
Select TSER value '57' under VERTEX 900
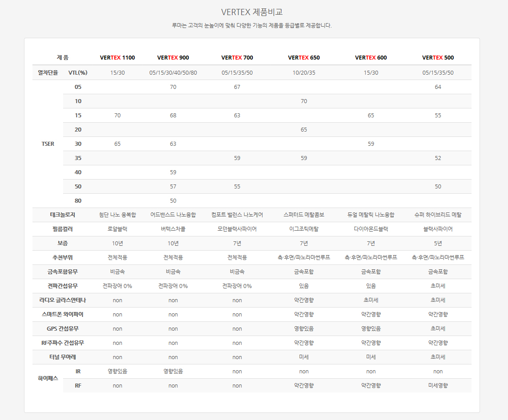tap(173, 186)
